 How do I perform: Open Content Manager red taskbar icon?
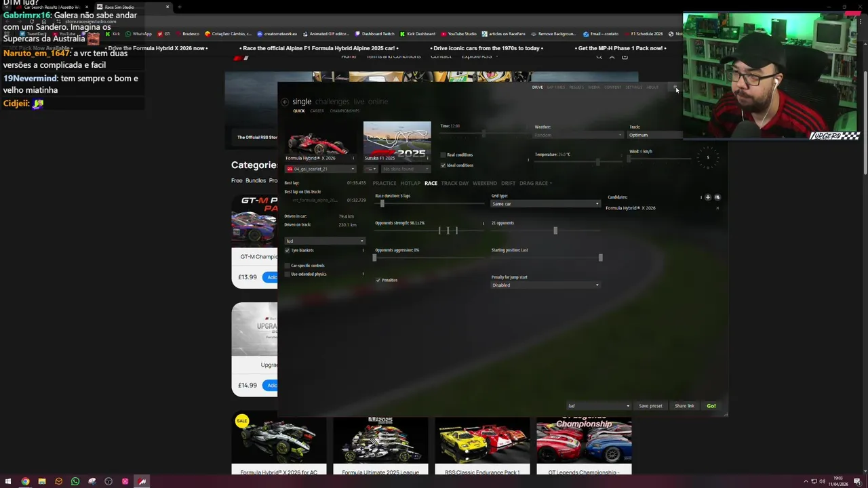point(142,481)
